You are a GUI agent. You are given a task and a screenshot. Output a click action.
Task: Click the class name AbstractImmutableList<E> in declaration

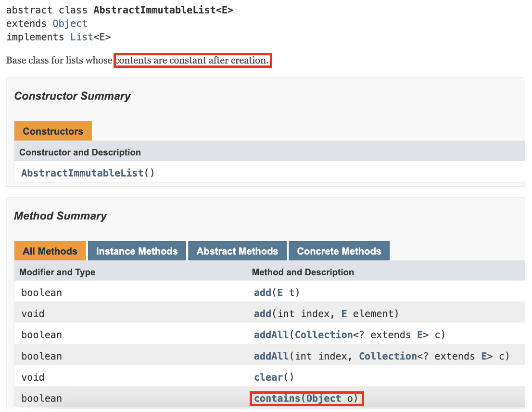click(163, 10)
